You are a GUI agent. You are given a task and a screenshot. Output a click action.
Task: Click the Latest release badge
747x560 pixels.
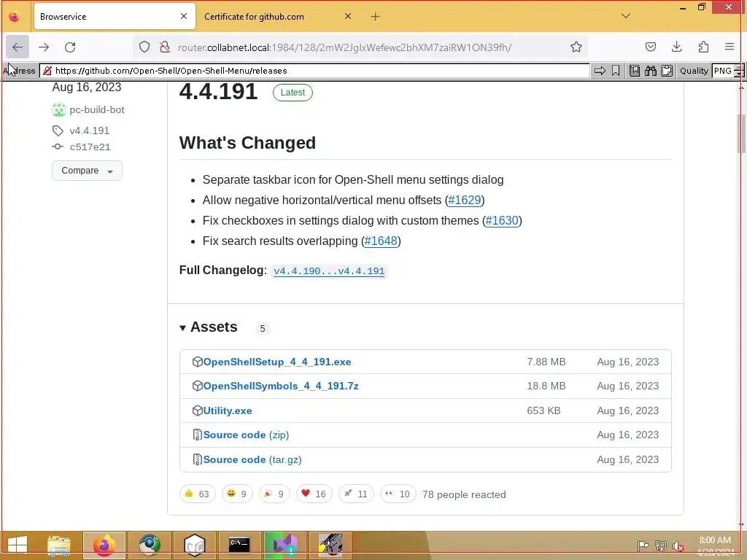pyautogui.click(x=293, y=93)
